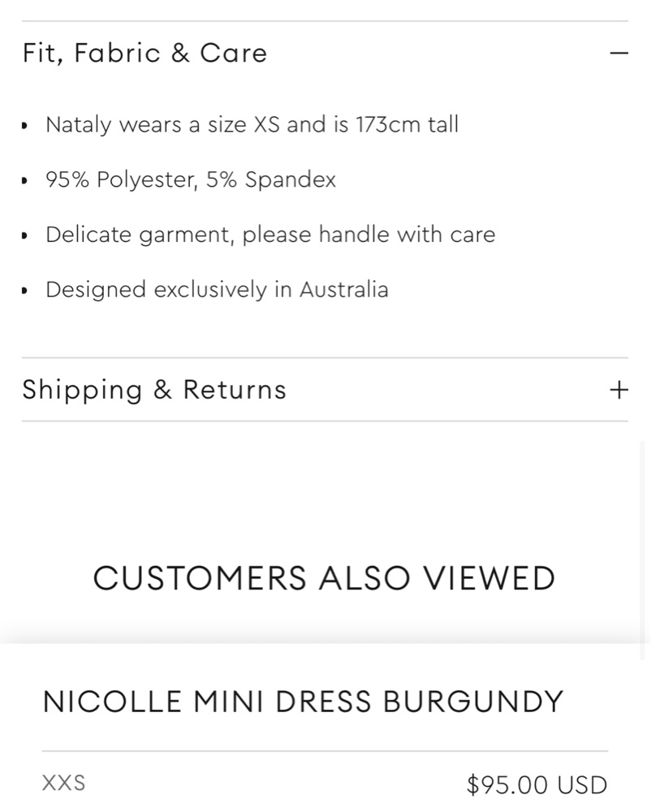The width and height of the screenshot is (651, 812).
Task: Click the Customers Also Viewed heading
Action: 324,579
